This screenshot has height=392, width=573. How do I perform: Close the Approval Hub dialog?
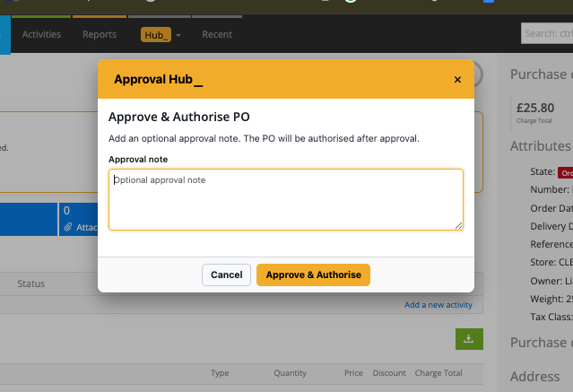pyautogui.click(x=457, y=79)
